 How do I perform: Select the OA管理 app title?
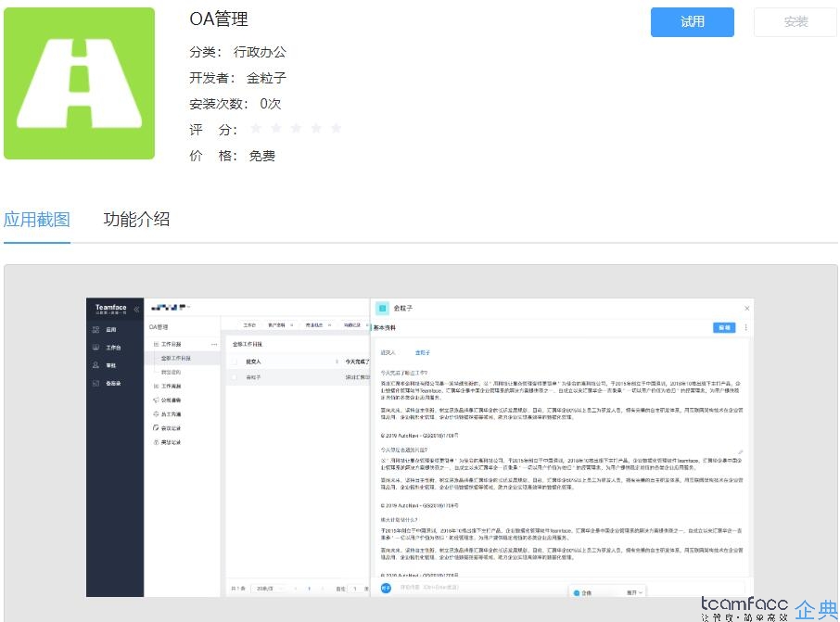pos(219,19)
